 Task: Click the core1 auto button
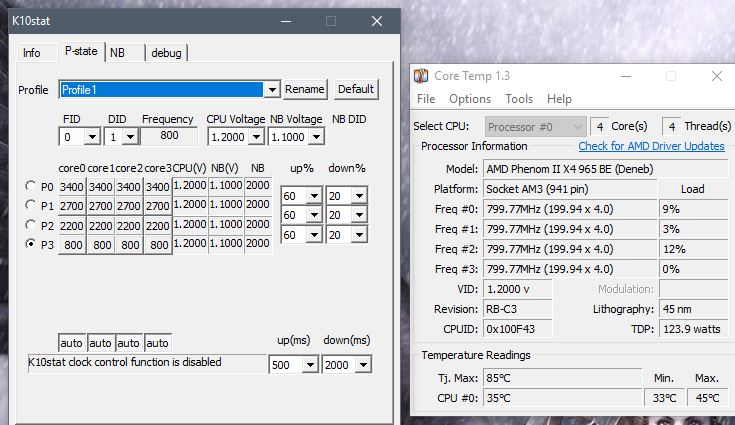click(100, 343)
